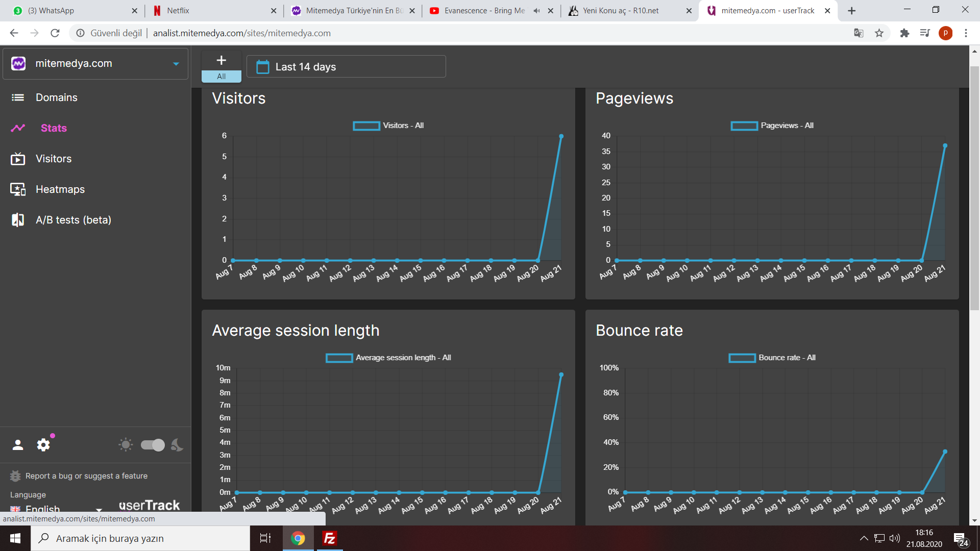Go back to previous page
This screenshot has height=551, width=980.
coord(14,33)
